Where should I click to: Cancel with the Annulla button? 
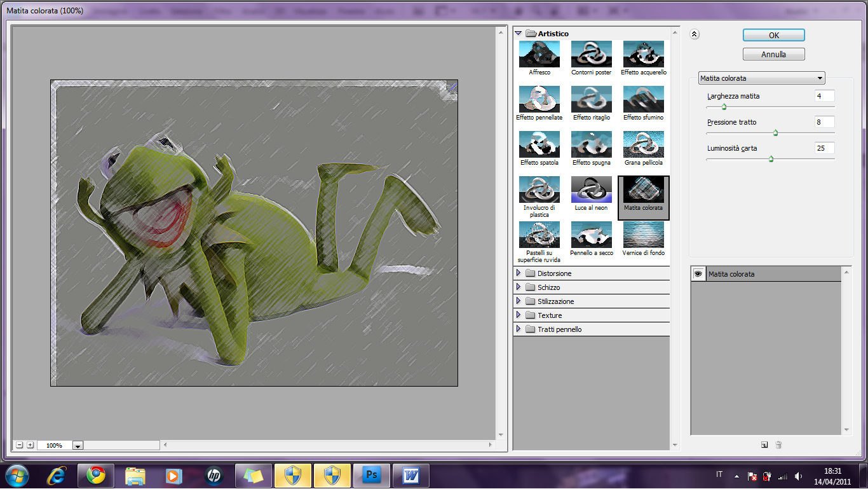pos(774,54)
